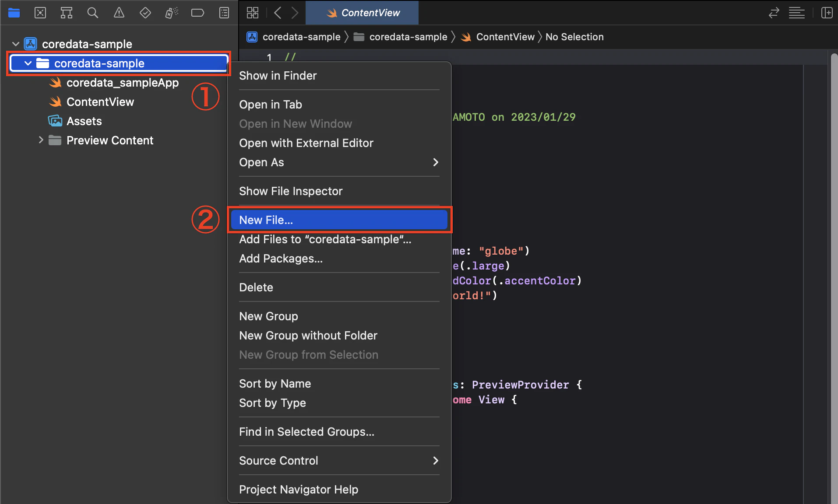The height and width of the screenshot is (504, 838).
Task: Open the Test navigator diamond icon
Action: coord(145,13)
